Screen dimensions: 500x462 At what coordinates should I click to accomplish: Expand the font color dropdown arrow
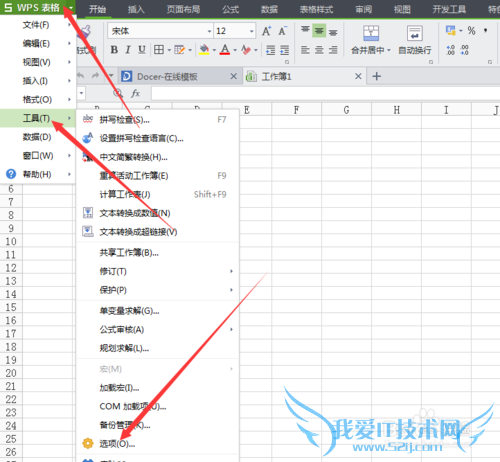[x=235, y=50]
